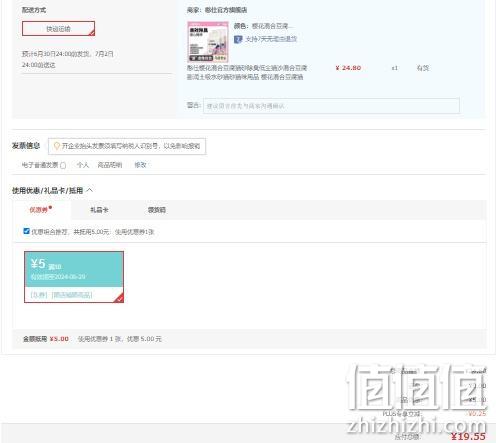
Task: Select the teal ¥5 coupon card
Action: (74, 277)
